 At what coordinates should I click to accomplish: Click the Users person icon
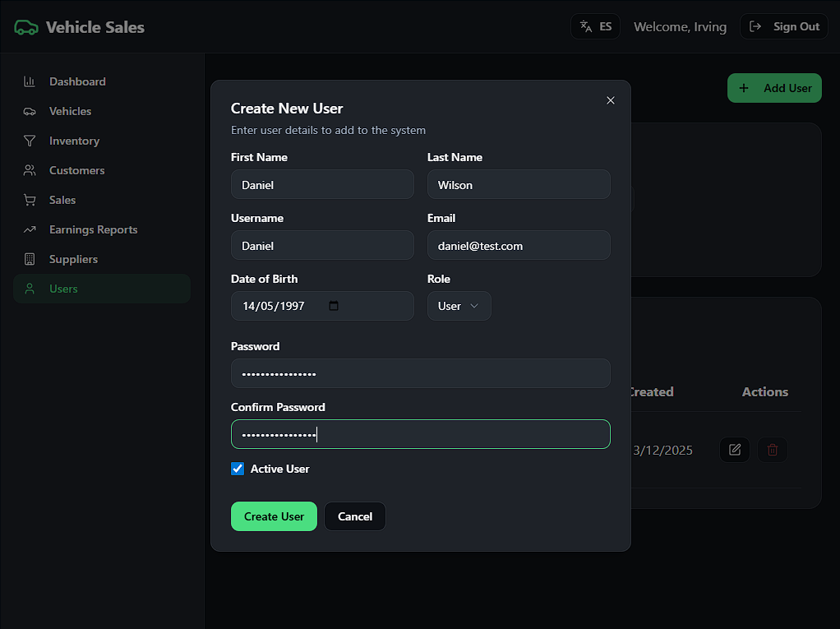click(x=30, y=289)
